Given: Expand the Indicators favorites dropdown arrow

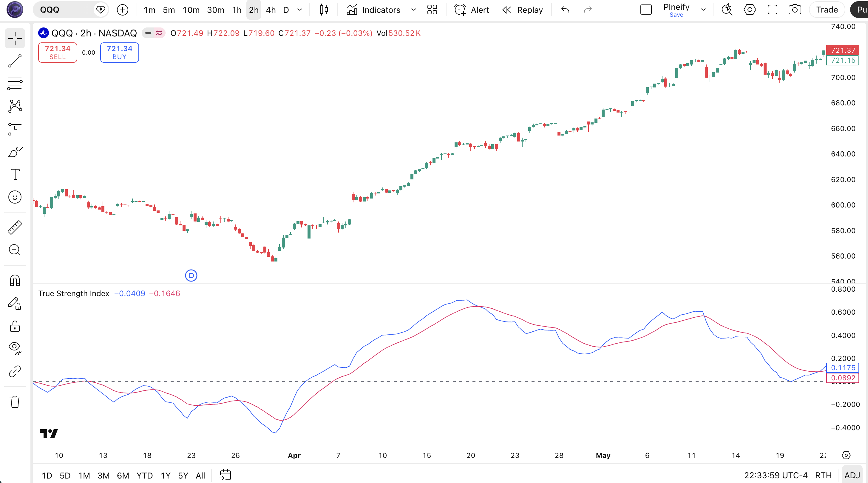Looking at the screenshot, I should pos(413,10).
